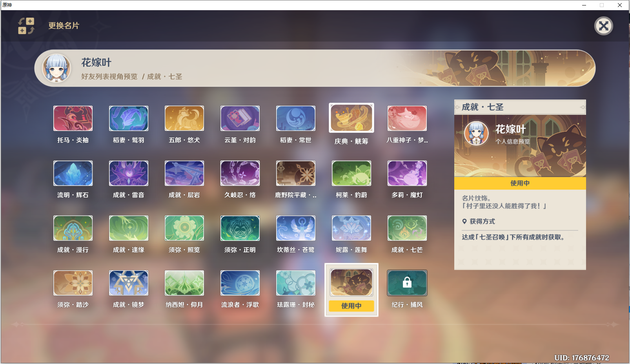Click the UID 176876472 text
Viewport: 630px width, 364px height.
coord(582,358)
